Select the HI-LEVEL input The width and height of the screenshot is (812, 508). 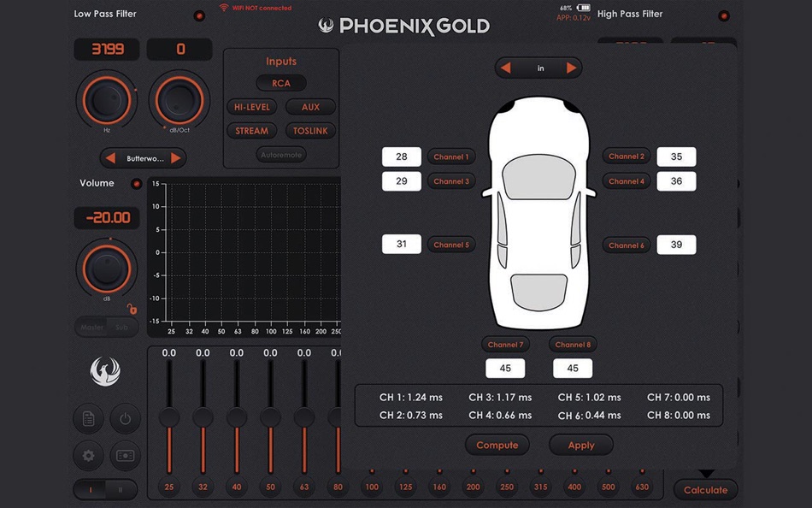251,107
